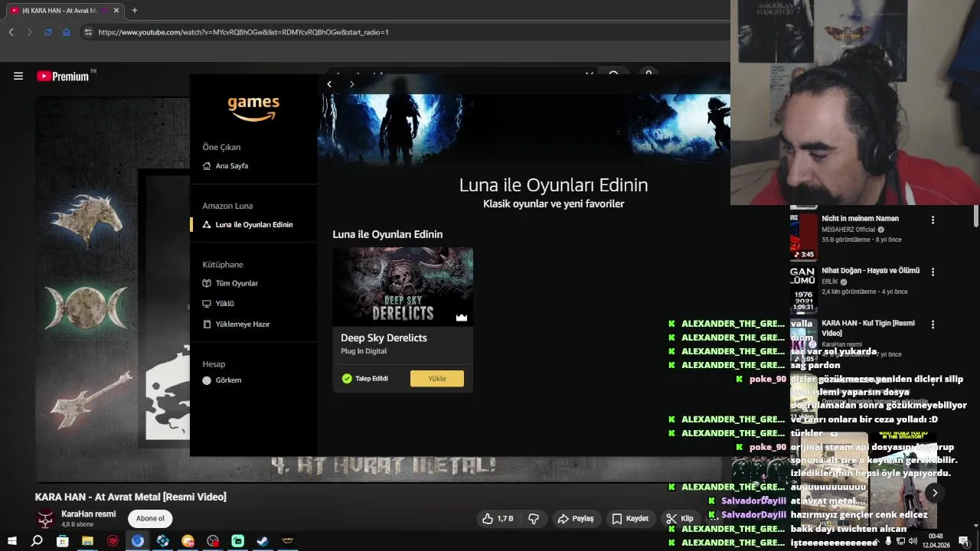Like the video with thumbs up
Image resolution: width=980 pixels, height=551 pixels.
coord(498,519)
